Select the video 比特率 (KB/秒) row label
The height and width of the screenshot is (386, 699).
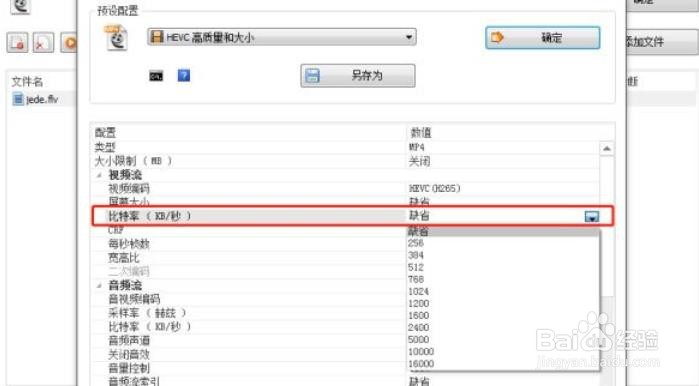tap(150, 216)
